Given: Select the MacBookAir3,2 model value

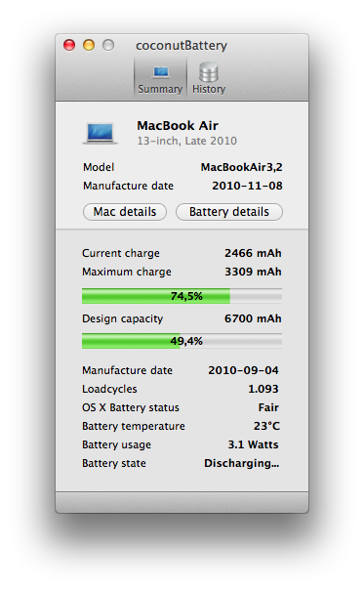Looking at the screenshot, I should (241, 167).
